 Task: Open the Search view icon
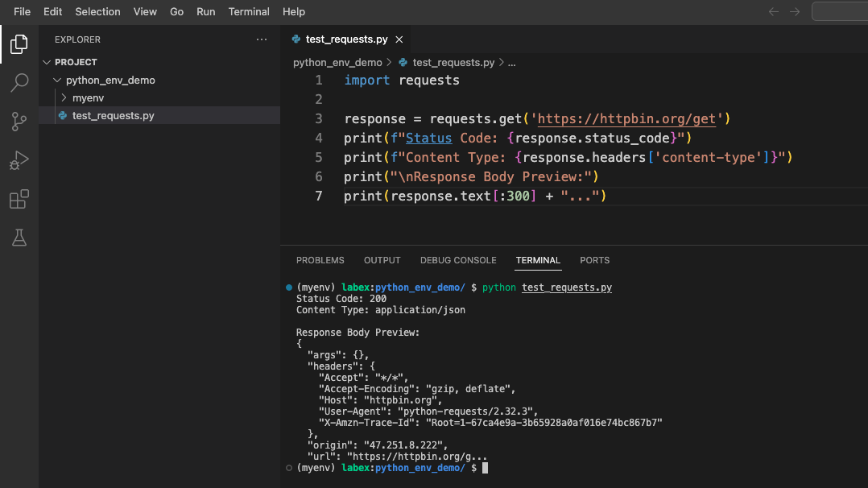tap(19, 82)
